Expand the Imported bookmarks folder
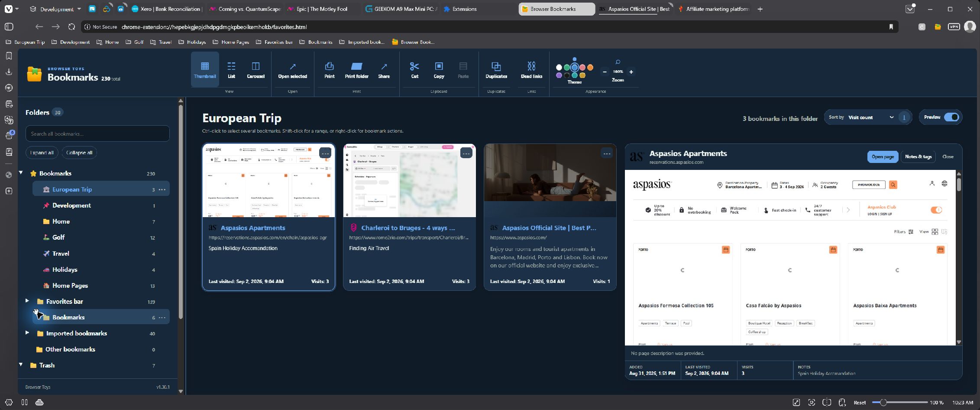This screenshot has width=980, height=410. (x=27, y=333)
